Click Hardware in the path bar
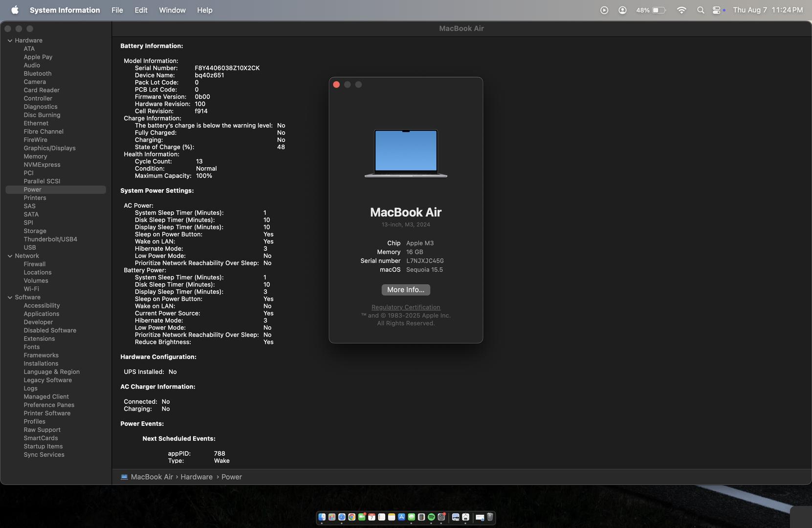This screenshot has width=812, height=528. (197, 477)
